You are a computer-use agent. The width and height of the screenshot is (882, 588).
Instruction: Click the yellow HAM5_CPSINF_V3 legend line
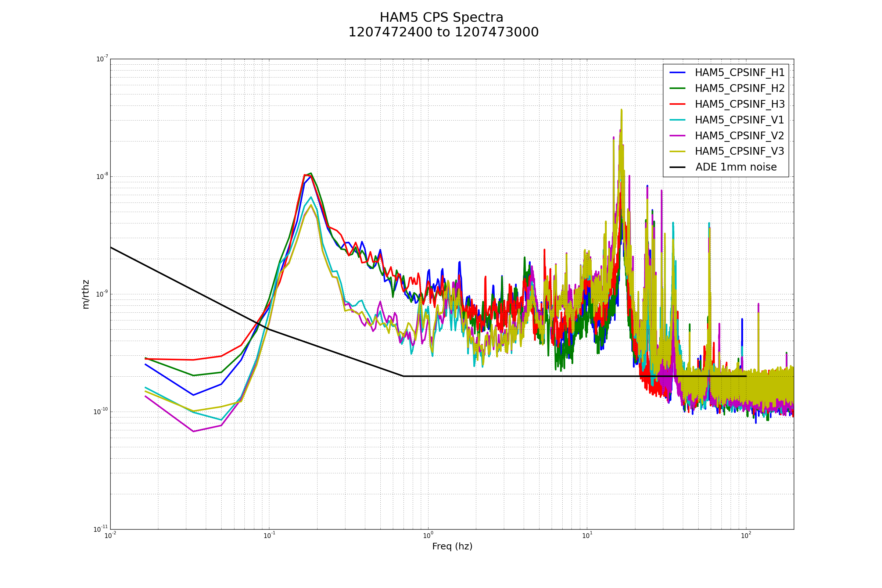tap(677, 151)
